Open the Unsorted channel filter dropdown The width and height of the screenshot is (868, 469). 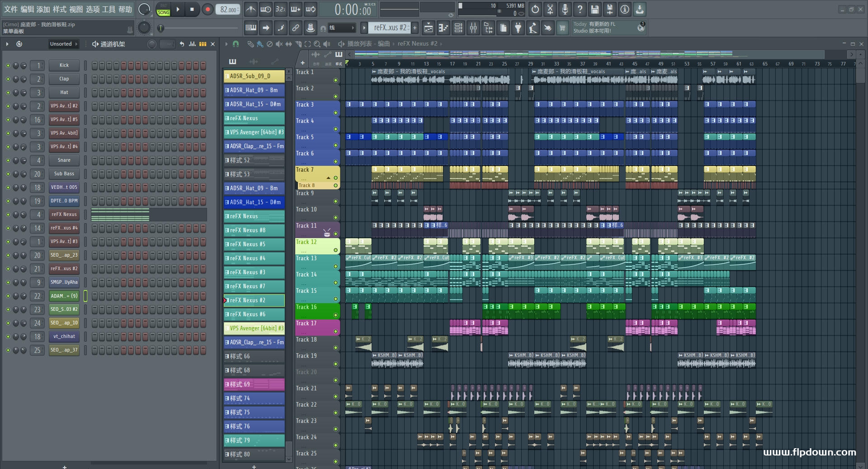64,44
